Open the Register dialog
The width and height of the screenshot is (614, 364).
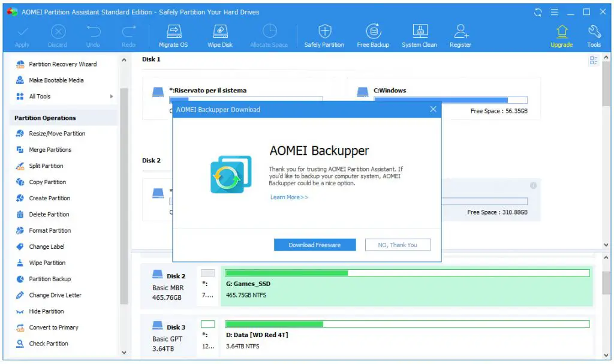pyautogui.click(x=460, y=36)
